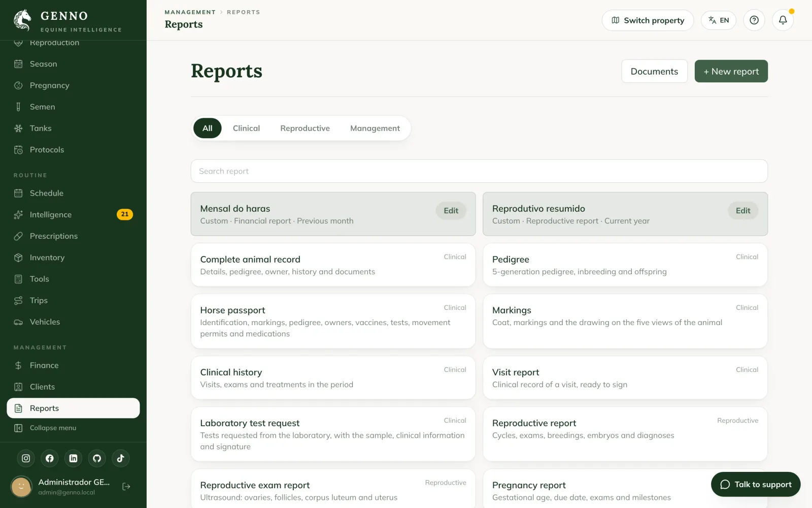Click the Trips route icon
The width and height of the screenshot is (812, 508).
coord(18,301)
